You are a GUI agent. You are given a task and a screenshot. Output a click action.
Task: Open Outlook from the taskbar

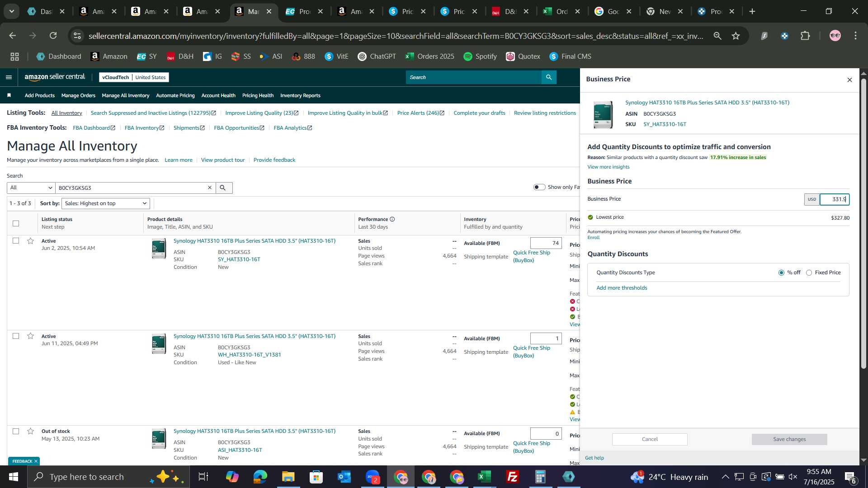tap(344, 477)
